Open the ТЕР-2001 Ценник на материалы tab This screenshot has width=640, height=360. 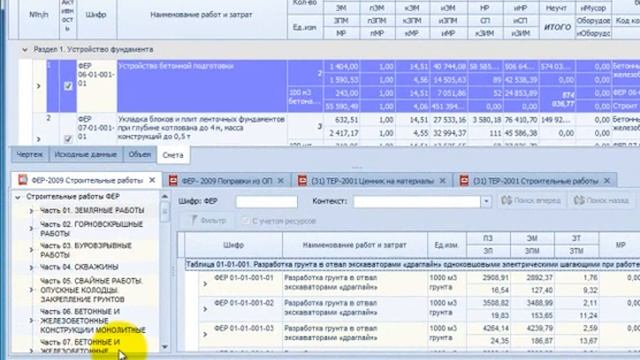point(372,180)
